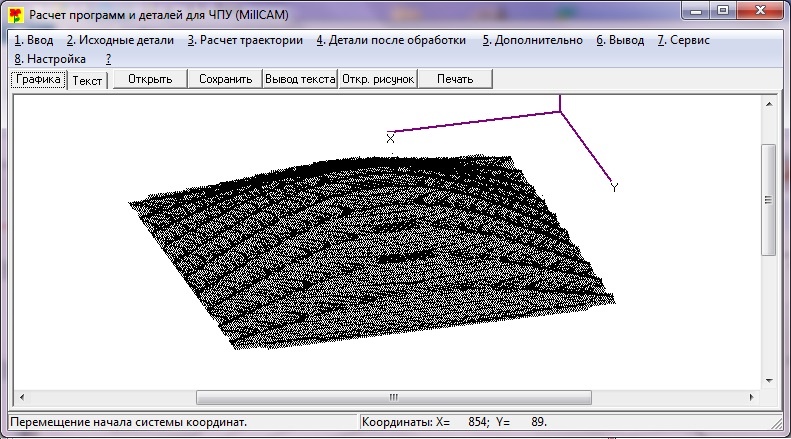The height and width of the screenshot is (439, 791).
Task: Open the '7. Сервис' menu
Action: pos(683,40)
